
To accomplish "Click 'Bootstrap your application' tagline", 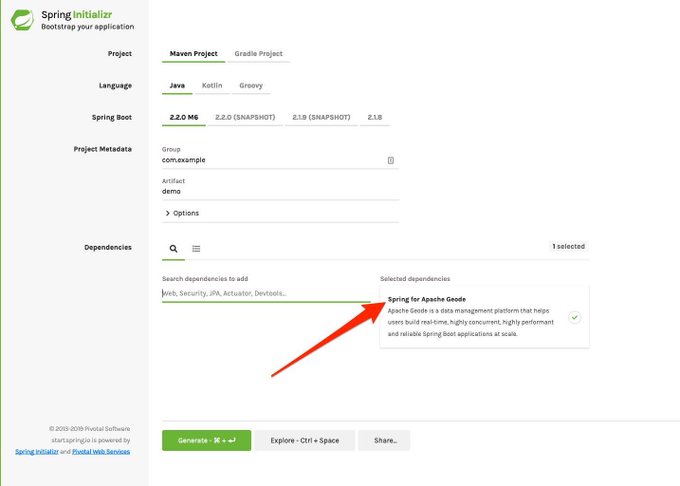I will tap(88, 26).
